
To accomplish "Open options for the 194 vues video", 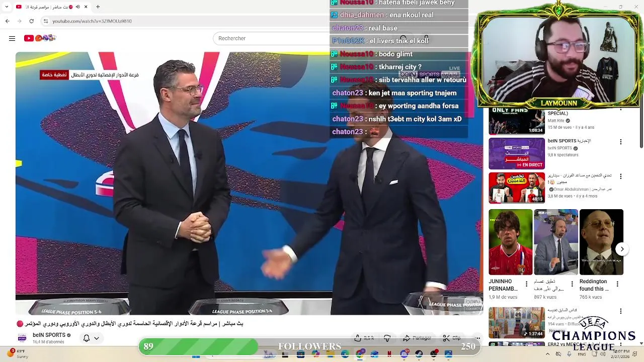I will (x=620, y=311).
